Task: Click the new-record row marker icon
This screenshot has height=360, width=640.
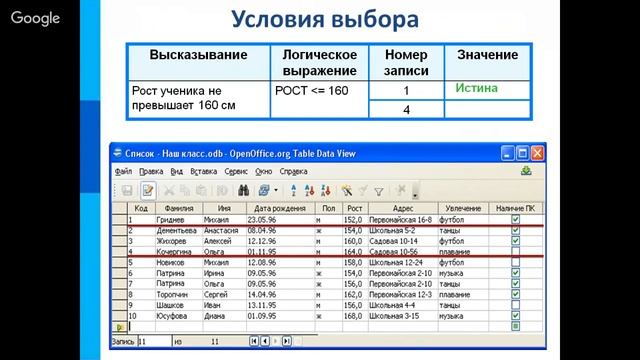Action: click(120, 327)
